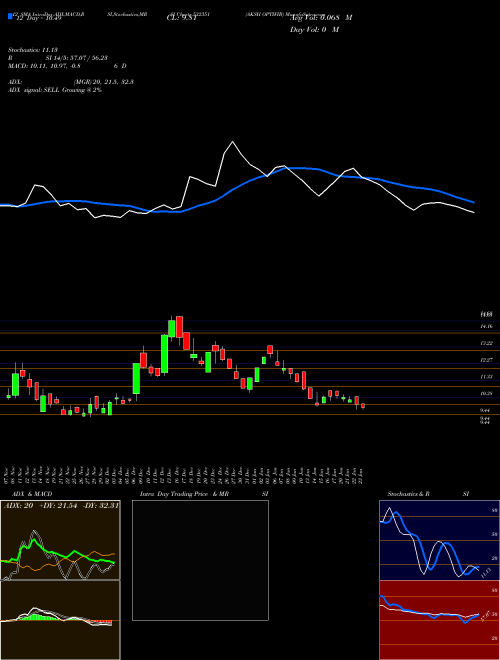The width and height of the screenshot is (500, 660).
Task: Click the 10.38 price axis label
Action: pos(486,393)
